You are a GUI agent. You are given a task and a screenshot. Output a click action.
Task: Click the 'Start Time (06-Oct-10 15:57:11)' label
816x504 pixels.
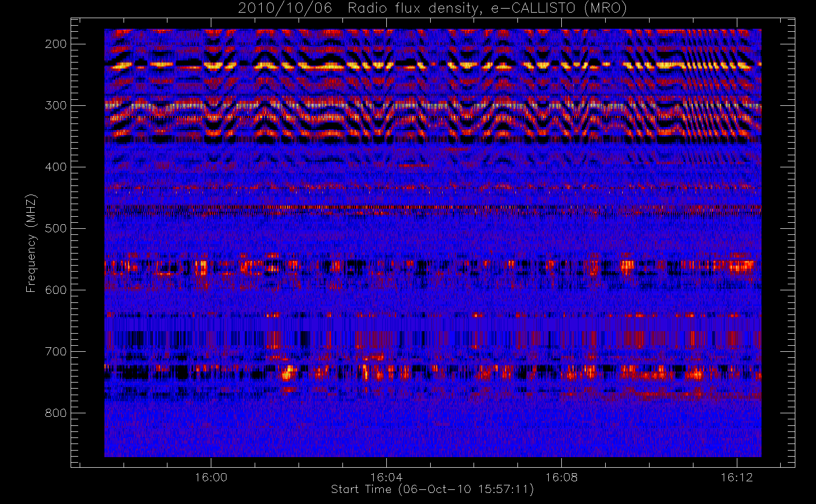pos(432,489)
